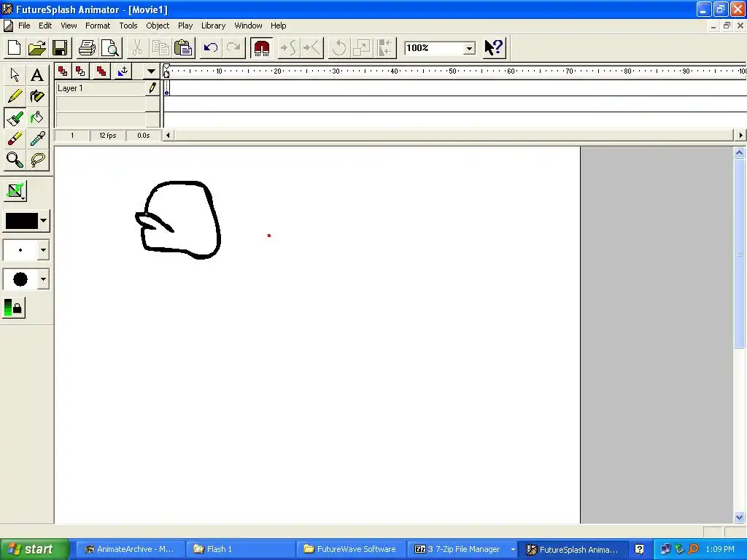Open the Format menu
The height and width of the screenshot is (560, 747).
pos(98,26)
